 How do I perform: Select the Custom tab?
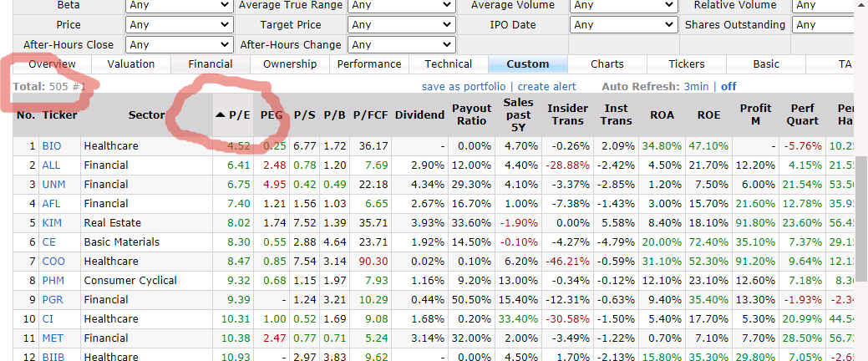(528, 64)
